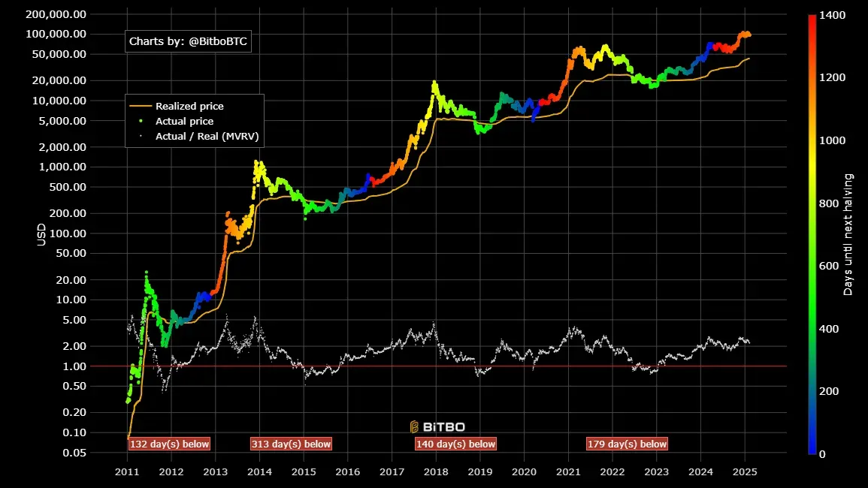Click the '313 day(s) below' annotation

point(291,444)
